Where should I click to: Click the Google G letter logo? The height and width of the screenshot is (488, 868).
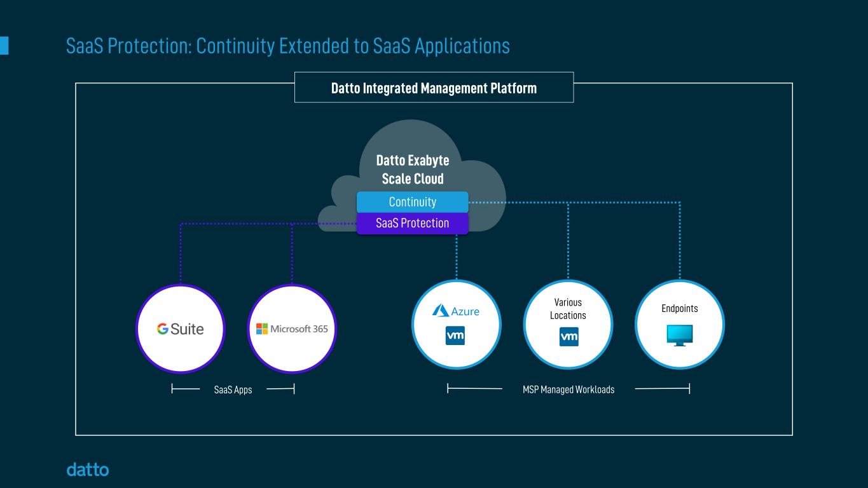[163, 329]
